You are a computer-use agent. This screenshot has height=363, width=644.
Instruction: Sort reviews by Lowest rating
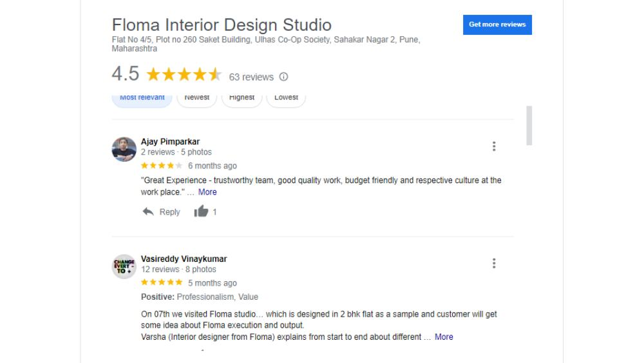(286, 98)
